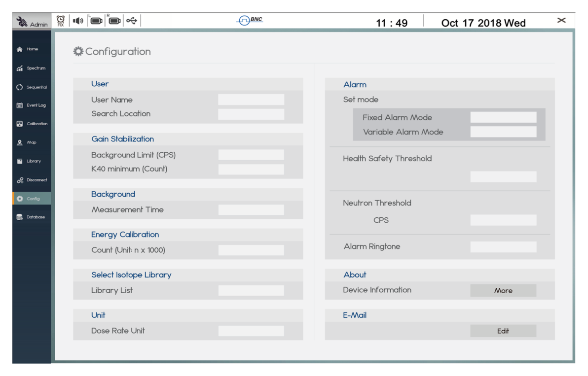The height and width of the screenshot is (376, 588).
Task: Open Calibration from the sidebar
Action: point(32,124)
